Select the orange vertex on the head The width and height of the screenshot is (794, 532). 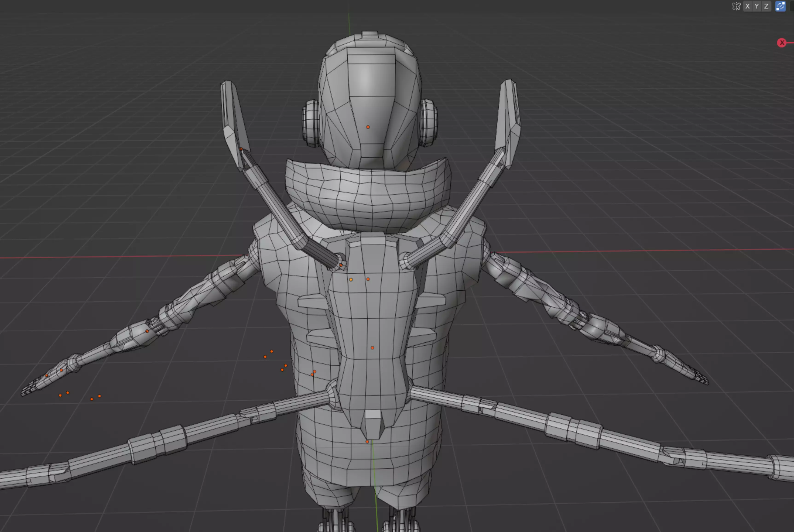pos(368,127)
